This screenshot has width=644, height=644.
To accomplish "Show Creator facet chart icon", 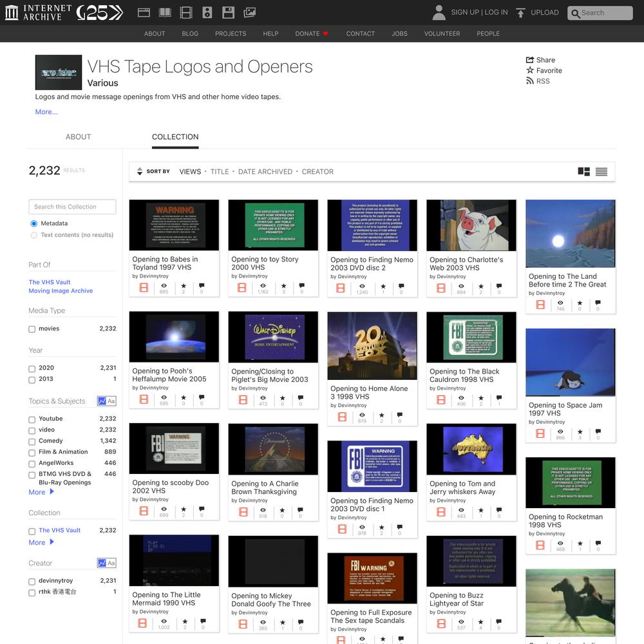I will tap(102, 563).
